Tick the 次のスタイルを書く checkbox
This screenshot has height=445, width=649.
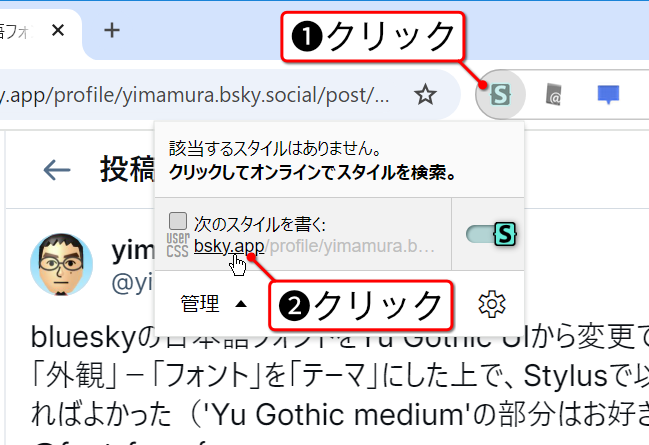[x=178, y=221]
